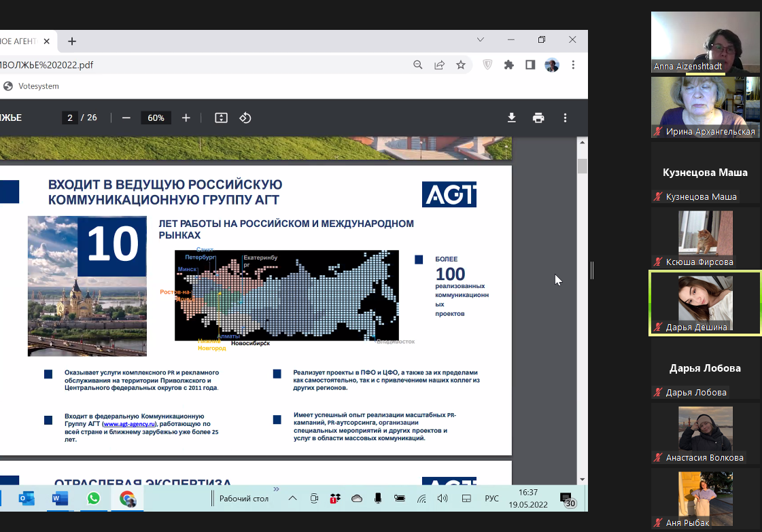Viewport: 762px width, 532px height.
Task: Share this page icon
Action: (439, 65)
